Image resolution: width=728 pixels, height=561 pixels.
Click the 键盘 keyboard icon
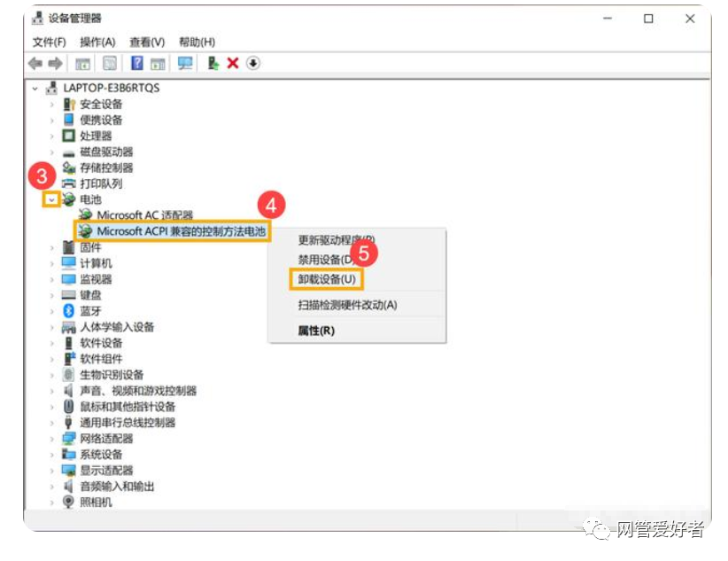click(68, 294)
